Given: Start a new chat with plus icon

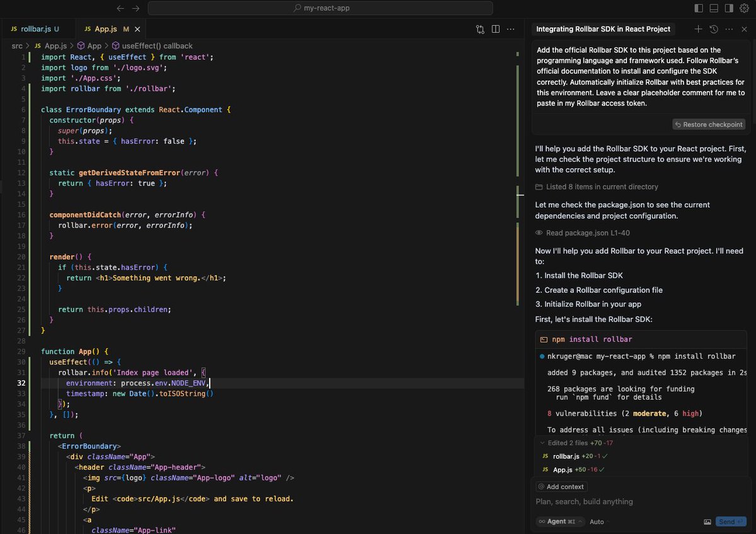Looking at the screenshot, I should click(698, 29).
